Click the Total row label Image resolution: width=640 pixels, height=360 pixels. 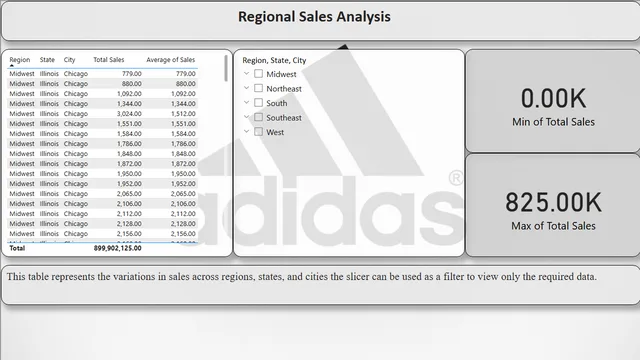[17, 248]
